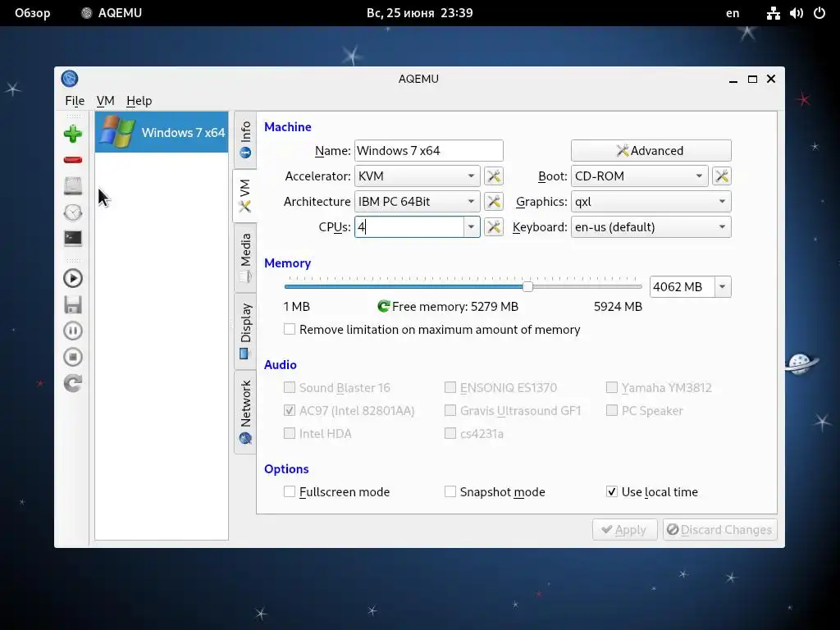Click AQEMU app menu in top bar

click(x=112, y=13)
